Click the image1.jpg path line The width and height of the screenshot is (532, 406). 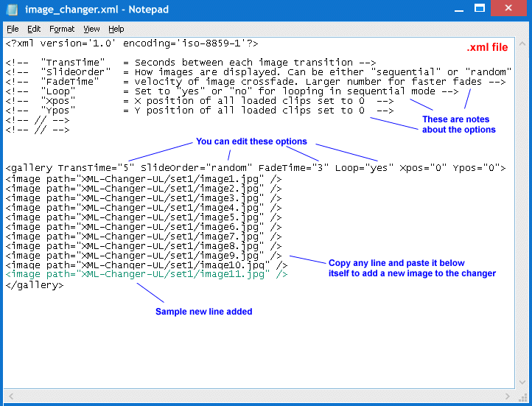(x=144, y=179)
